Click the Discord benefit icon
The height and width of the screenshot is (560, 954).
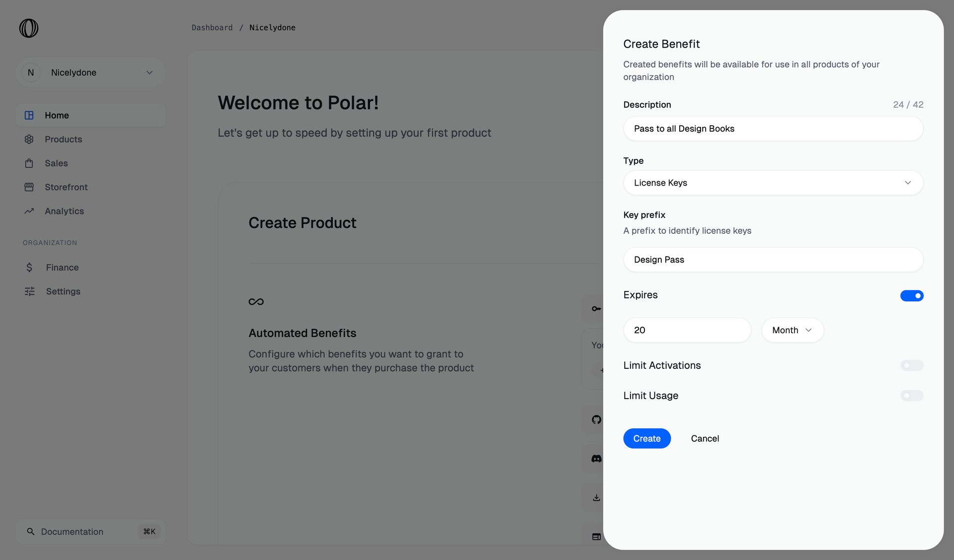596,458
